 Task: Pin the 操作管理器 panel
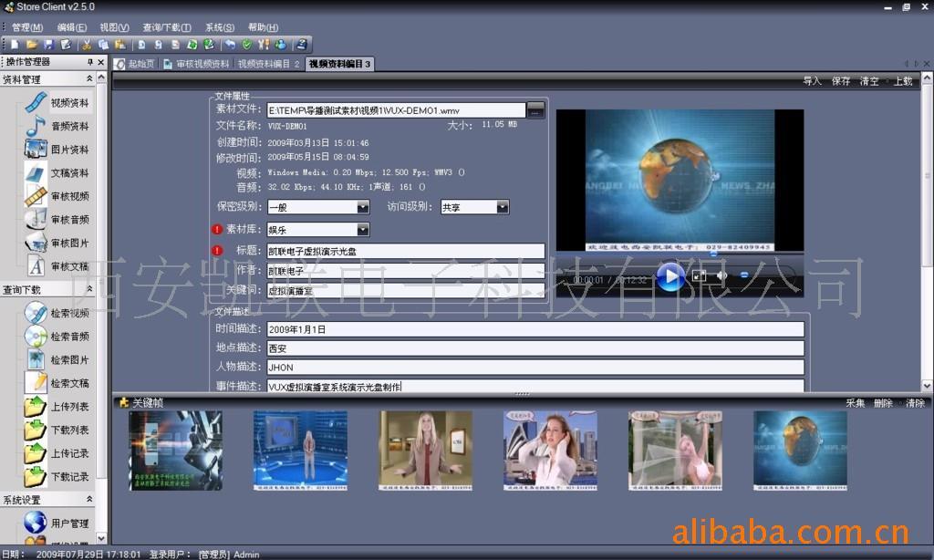tap(90, 62)
